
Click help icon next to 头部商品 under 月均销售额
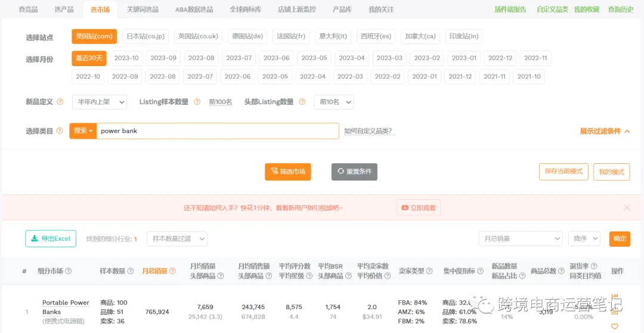pos(268,276)
